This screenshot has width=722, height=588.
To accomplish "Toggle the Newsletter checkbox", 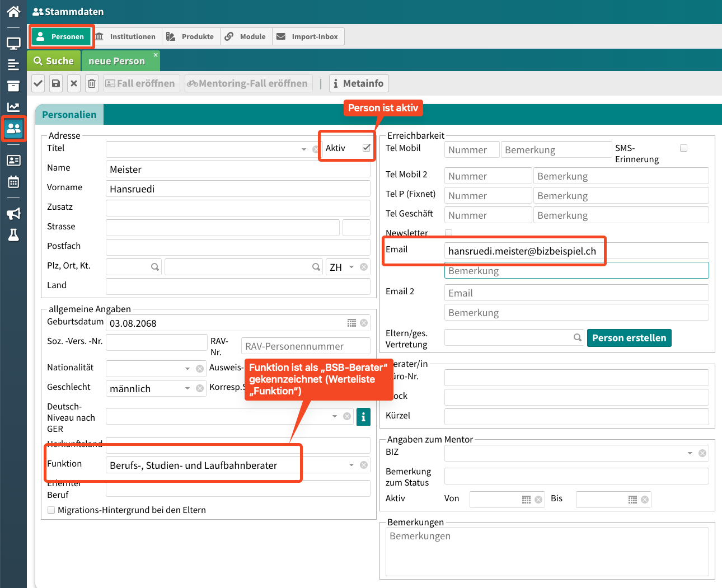I will (448, 233).
